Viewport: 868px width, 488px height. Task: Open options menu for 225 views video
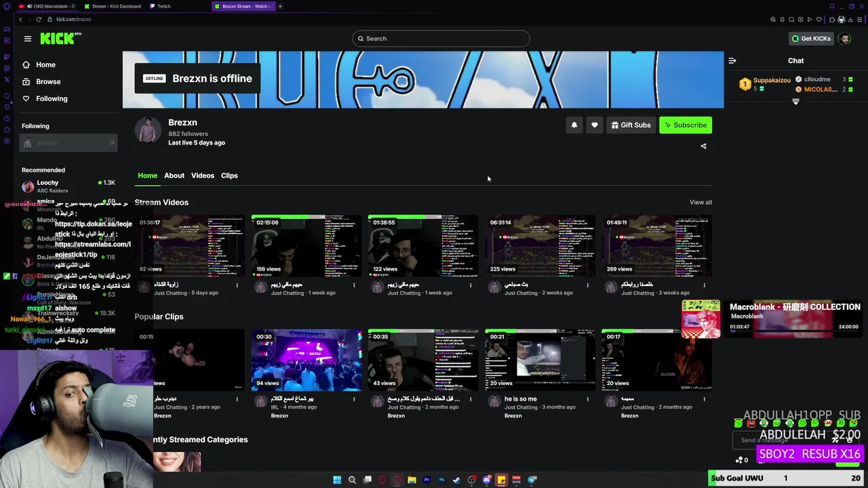[x=587, y=285]
